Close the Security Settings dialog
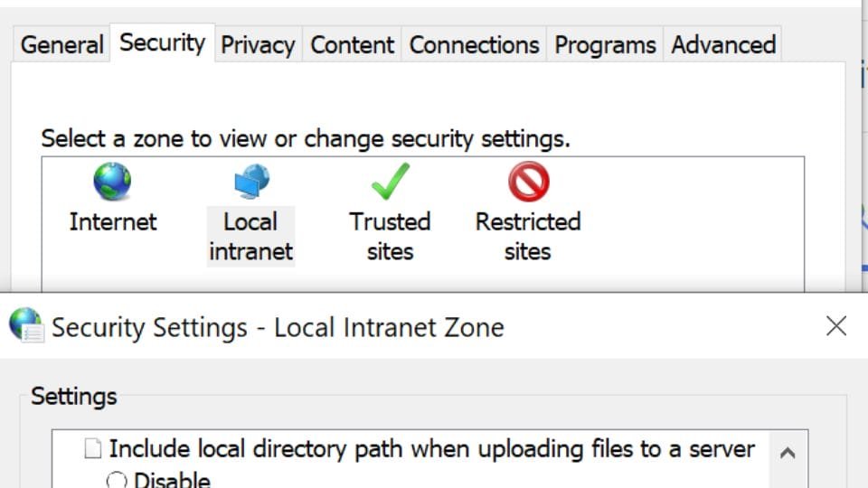Viewport: 868px width, 488px height. (835, 326)
